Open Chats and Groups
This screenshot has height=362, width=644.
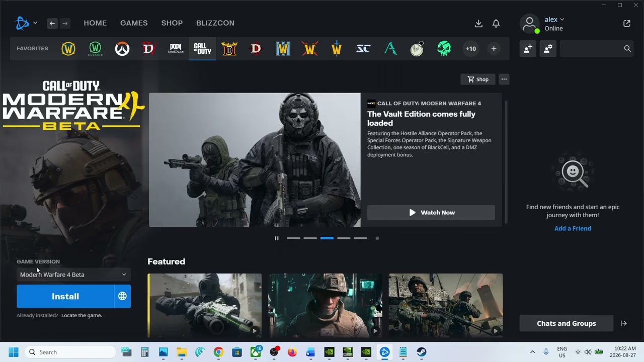coord(566,323)
